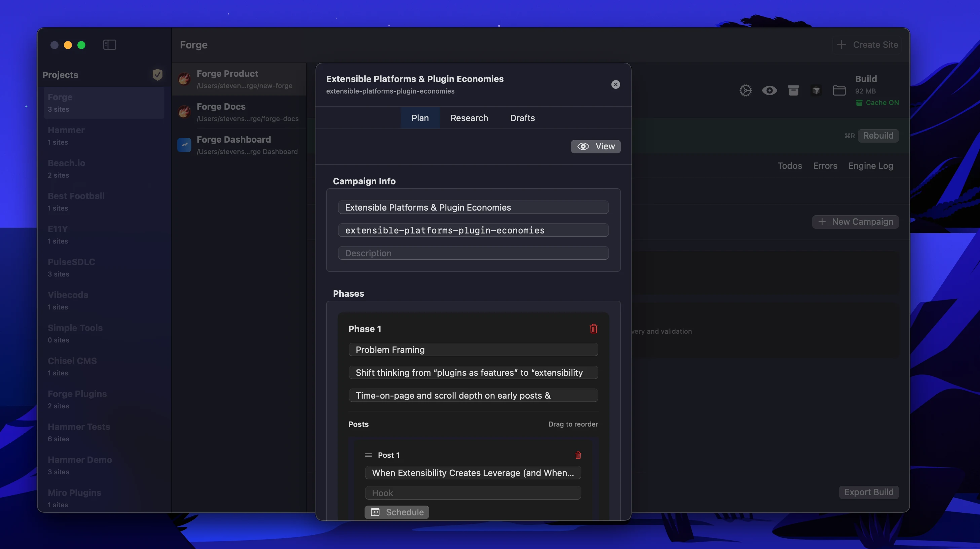
Task: Open the Forge Product site row
Action: click(x=239, y=79)
